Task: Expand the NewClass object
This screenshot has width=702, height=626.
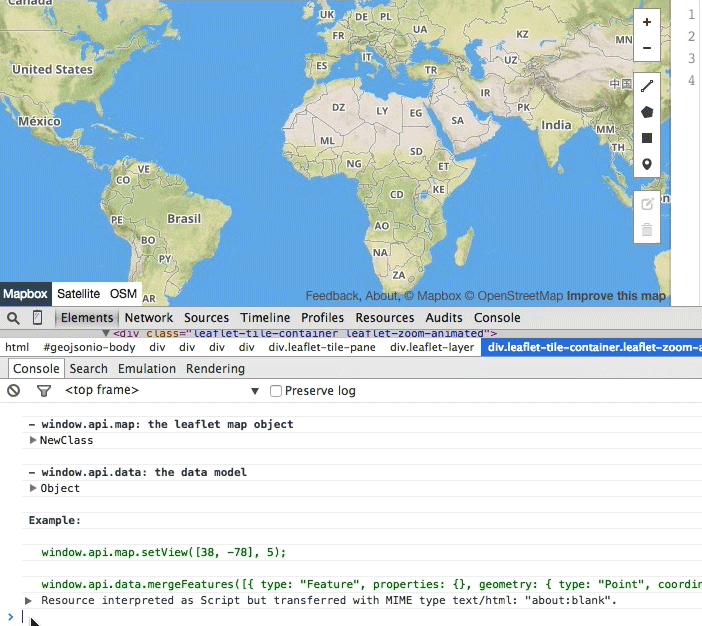Action: click(32, 440)
